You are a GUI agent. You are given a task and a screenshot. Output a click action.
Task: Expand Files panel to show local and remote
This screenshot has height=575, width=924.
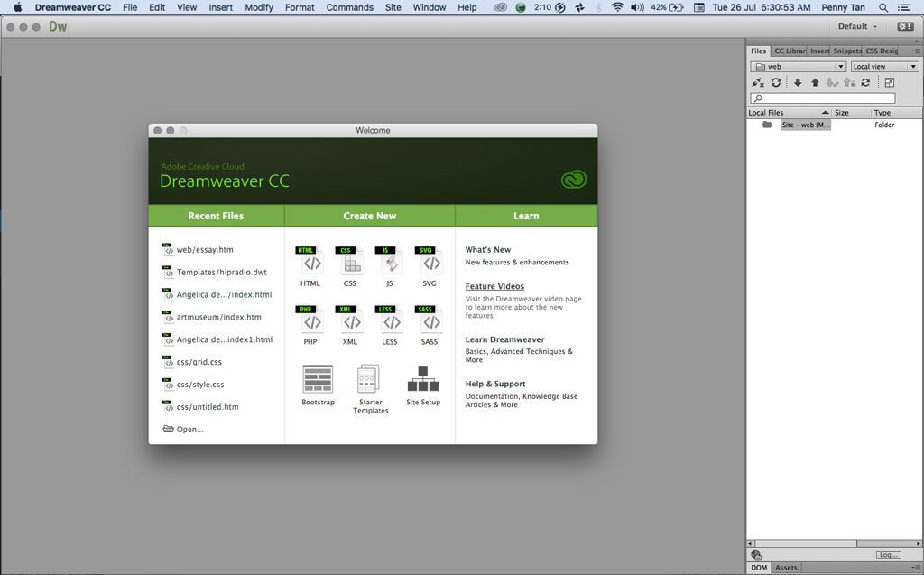coord(890,82)
